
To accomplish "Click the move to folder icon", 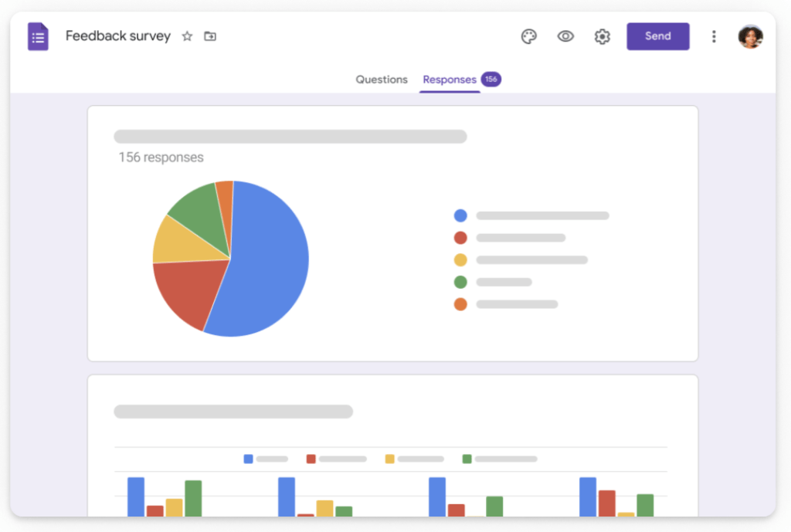I will click(210, 36).
